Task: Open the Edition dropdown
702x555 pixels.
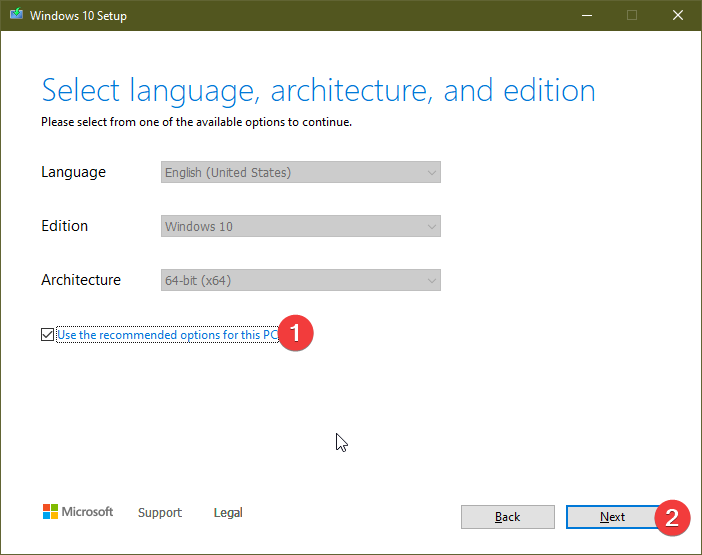Action: pos(300,226)
